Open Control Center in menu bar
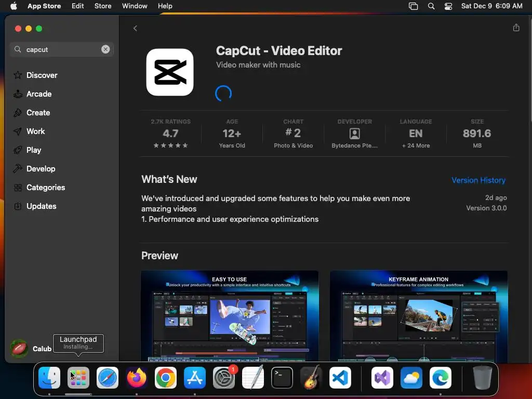 (x=448, y=6)
